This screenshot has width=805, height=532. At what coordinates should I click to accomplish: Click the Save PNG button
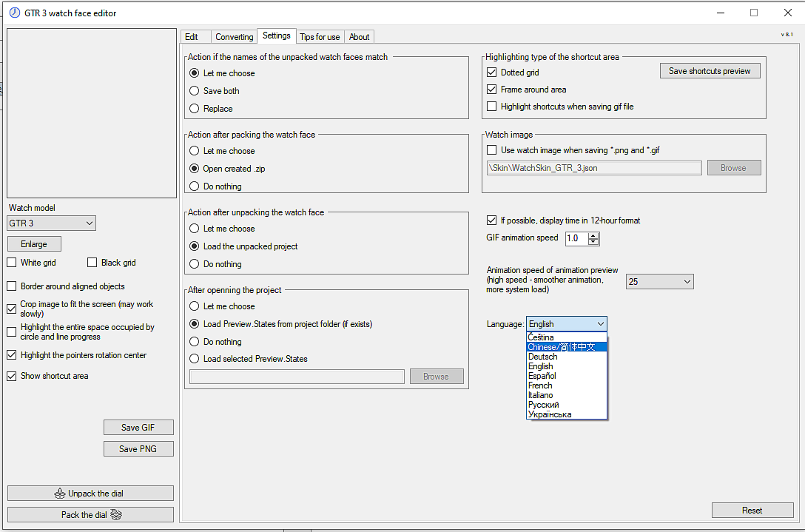click(138, 449)
